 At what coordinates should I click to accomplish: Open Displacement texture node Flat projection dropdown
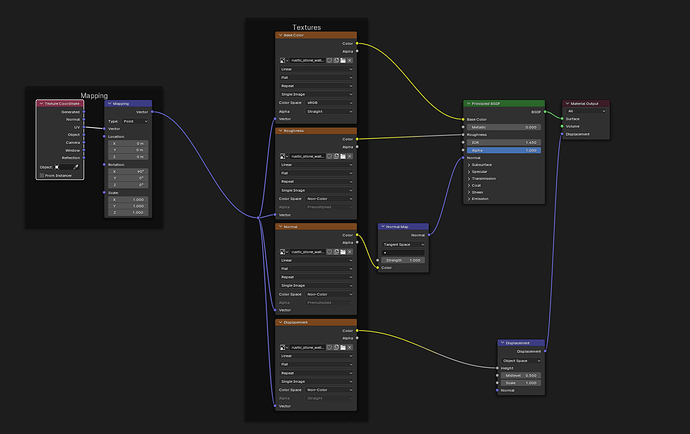tap(316, 364)
